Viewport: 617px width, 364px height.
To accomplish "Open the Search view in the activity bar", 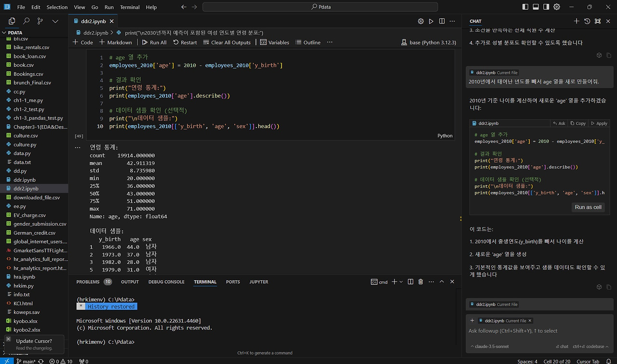I will tap(26, 21).
